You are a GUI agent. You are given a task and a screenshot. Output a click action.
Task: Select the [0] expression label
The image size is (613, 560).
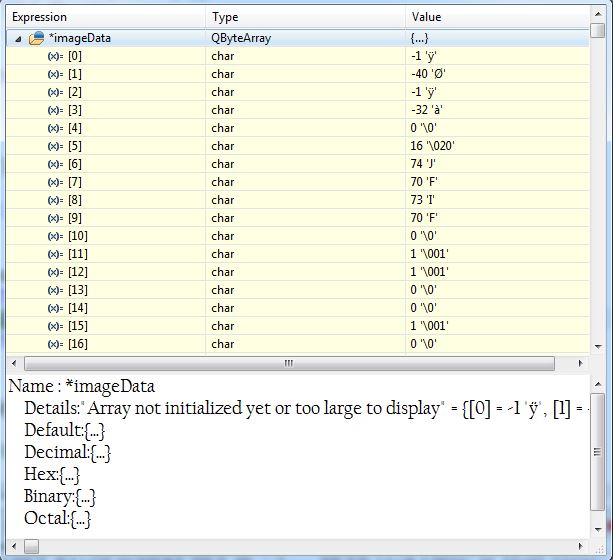tap(75, 56)
